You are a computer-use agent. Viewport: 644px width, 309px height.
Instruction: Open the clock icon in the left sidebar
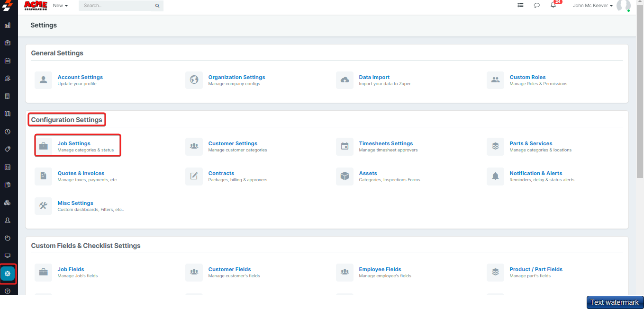[8, 132]
